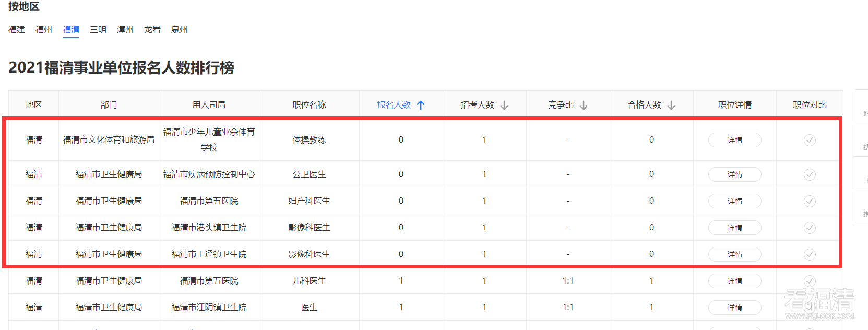Toggle compare check for 福清市港头镇卫生院 row
868x330 pixels.
[x=810, y=228]
